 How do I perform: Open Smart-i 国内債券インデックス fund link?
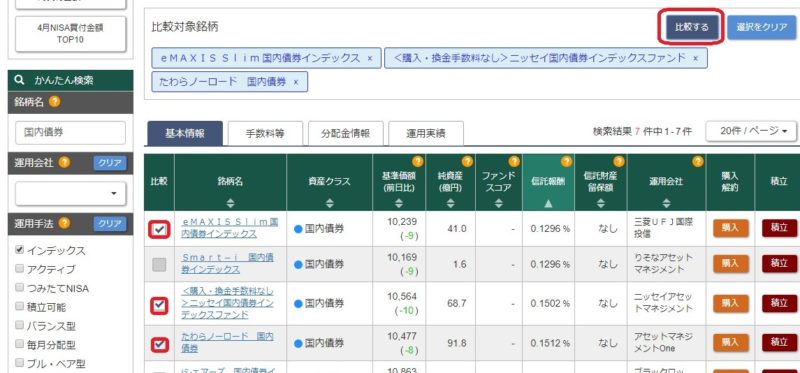[228, 263]
